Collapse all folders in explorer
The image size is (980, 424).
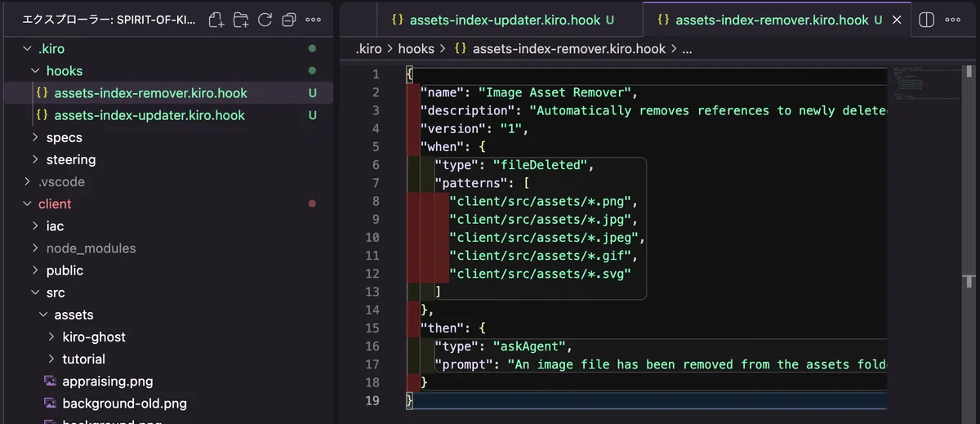coord(289,20)
